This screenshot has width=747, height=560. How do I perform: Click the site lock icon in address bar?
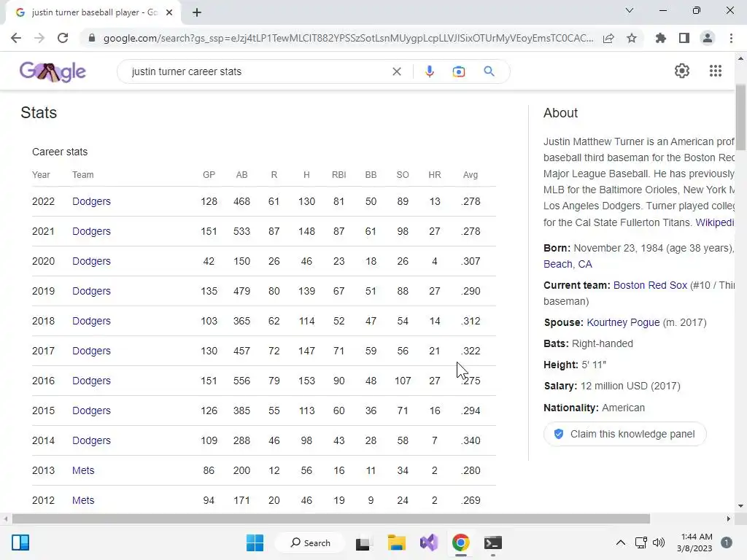pos(91,38)
